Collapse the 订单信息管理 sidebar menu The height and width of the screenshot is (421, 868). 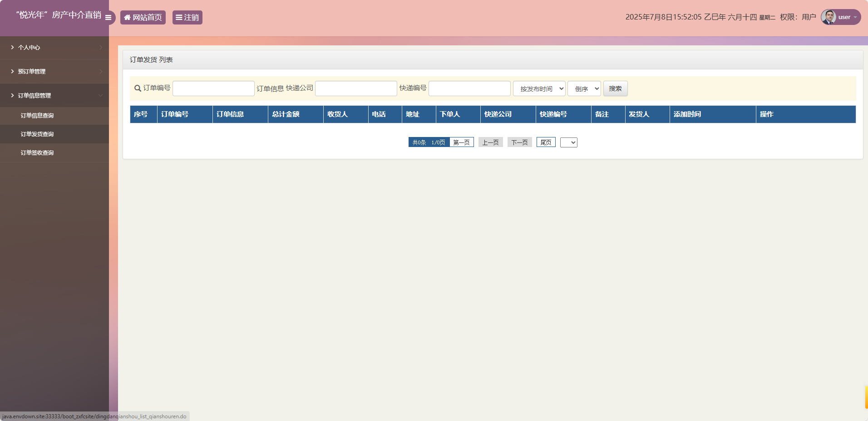click(x=54, y=95)
